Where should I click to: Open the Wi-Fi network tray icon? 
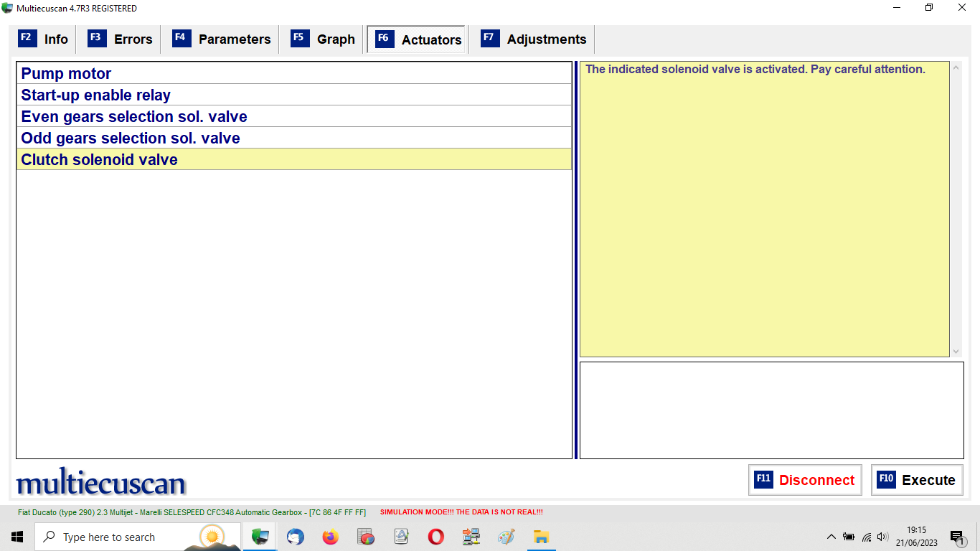point(867,537)
